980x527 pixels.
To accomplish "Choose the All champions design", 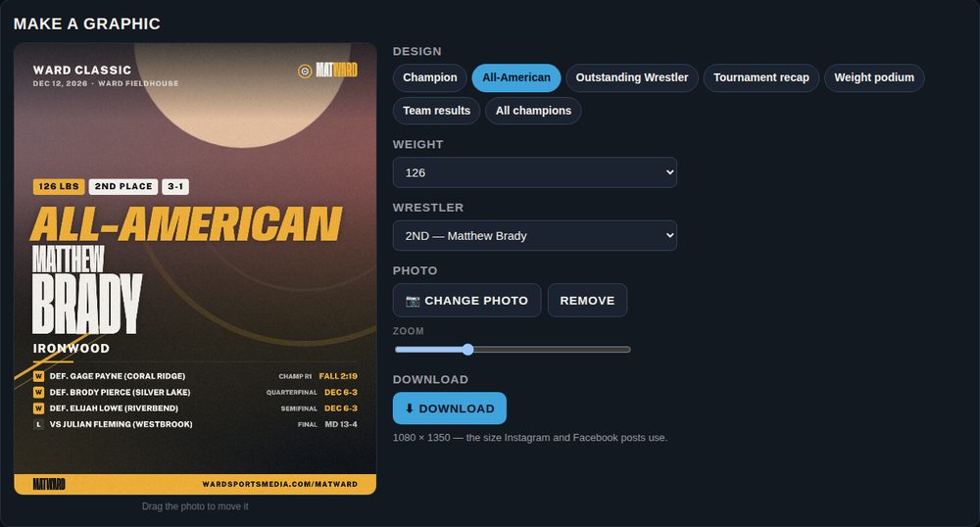I will pyautogui.click(x=533, y=111).
